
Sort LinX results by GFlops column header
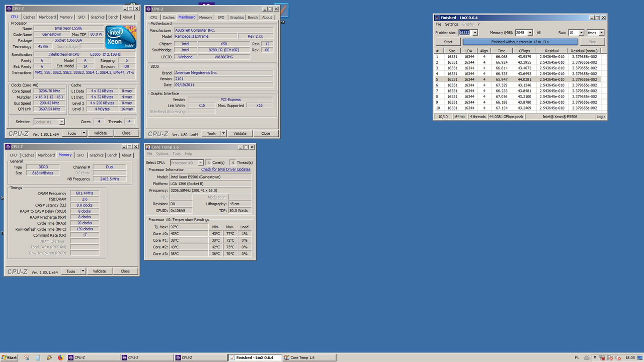(x=524, y=51)
